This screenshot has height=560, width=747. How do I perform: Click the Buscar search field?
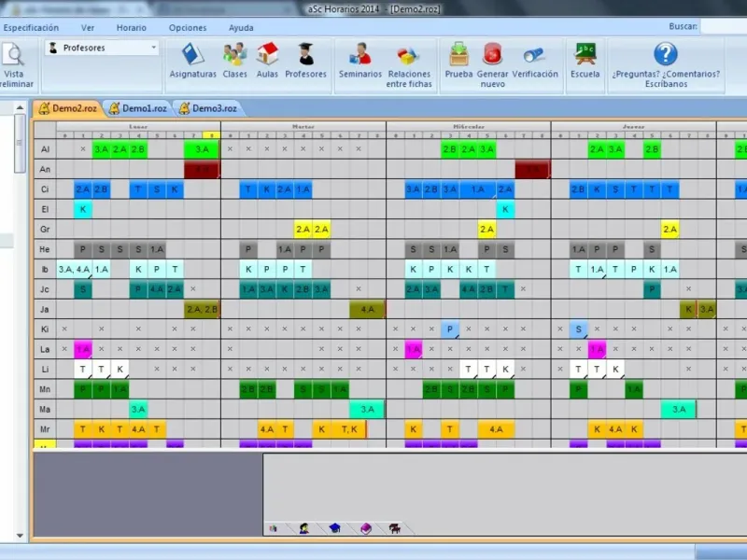pyautogui.click(x=723, y=27)
